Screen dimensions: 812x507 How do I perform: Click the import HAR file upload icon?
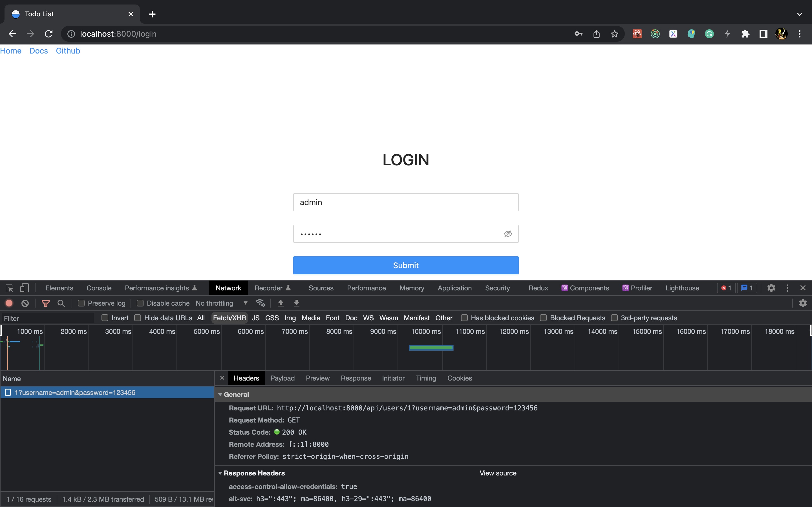point(281,303)
